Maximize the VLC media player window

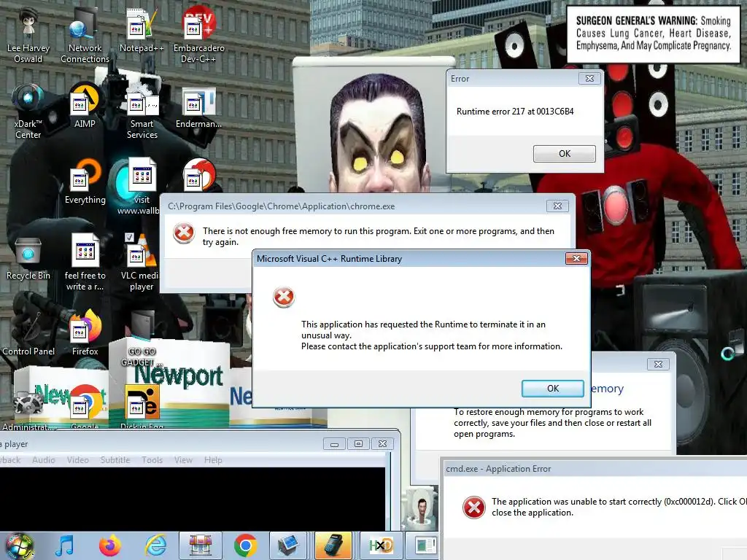(358, 444)
